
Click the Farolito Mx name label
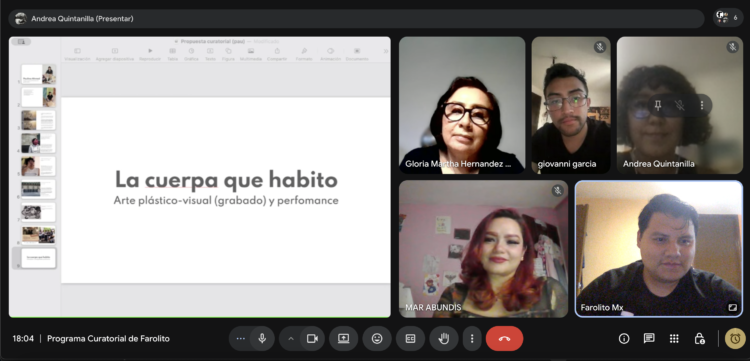tap(602, 307)
